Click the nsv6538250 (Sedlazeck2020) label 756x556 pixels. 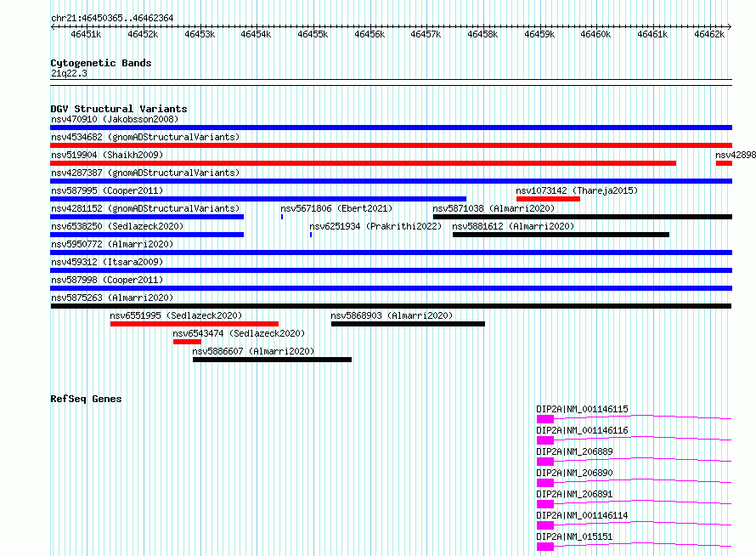coord(117,226)
